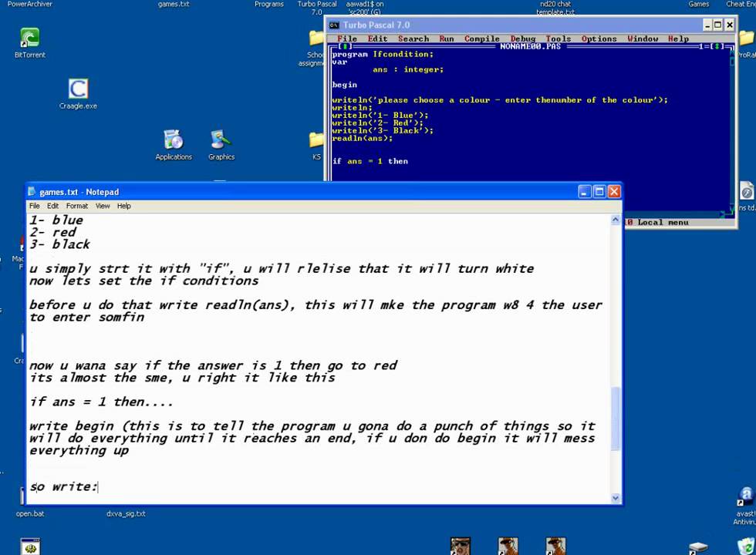Click 'readln(ans);' line in Pascal editor

coord(362,138)
